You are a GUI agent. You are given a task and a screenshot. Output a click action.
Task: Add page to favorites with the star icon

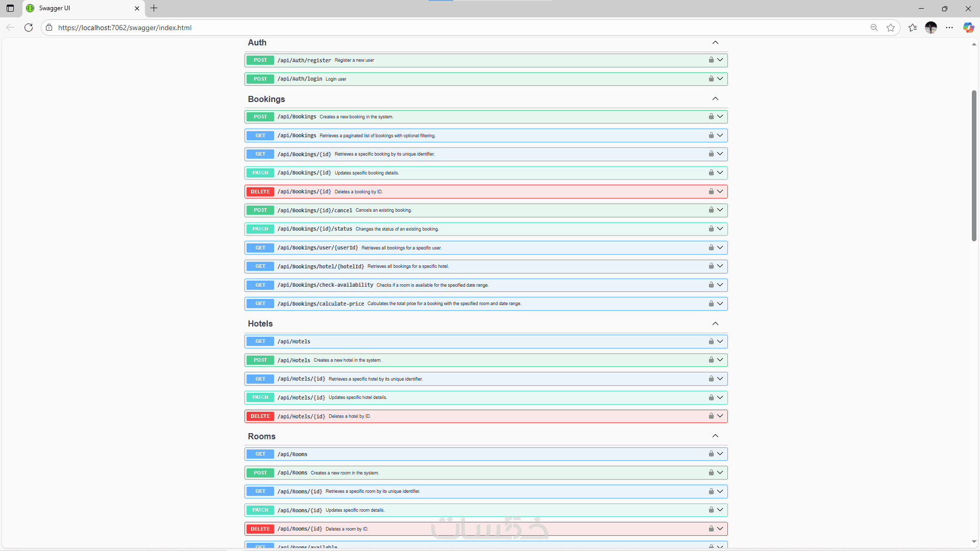891,28
